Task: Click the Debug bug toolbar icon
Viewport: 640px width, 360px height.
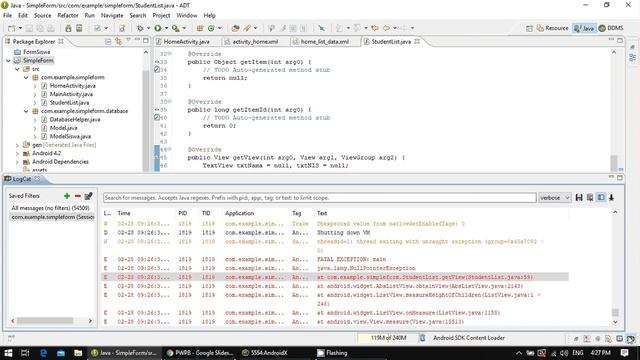Action: pos(140,28)
